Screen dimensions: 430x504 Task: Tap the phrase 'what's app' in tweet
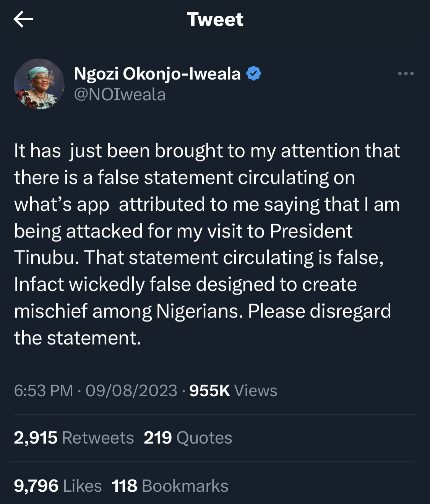(62, 205)
